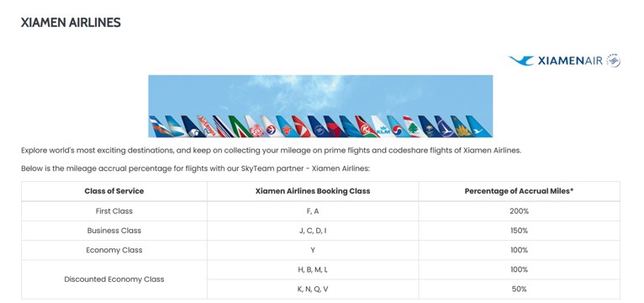Click the XIAMEN AIRLINES page heading
Image resolution: width=644 pixels, height=303 pixels.
pos(71,23)
